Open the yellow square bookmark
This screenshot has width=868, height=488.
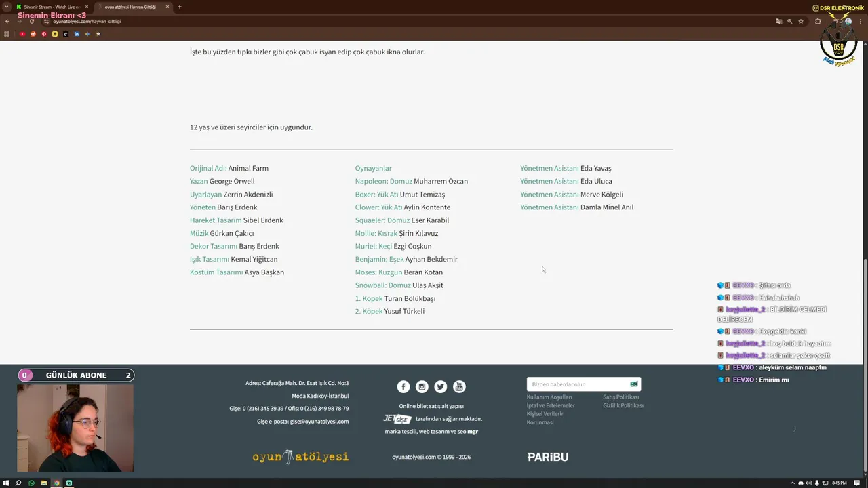55,34
